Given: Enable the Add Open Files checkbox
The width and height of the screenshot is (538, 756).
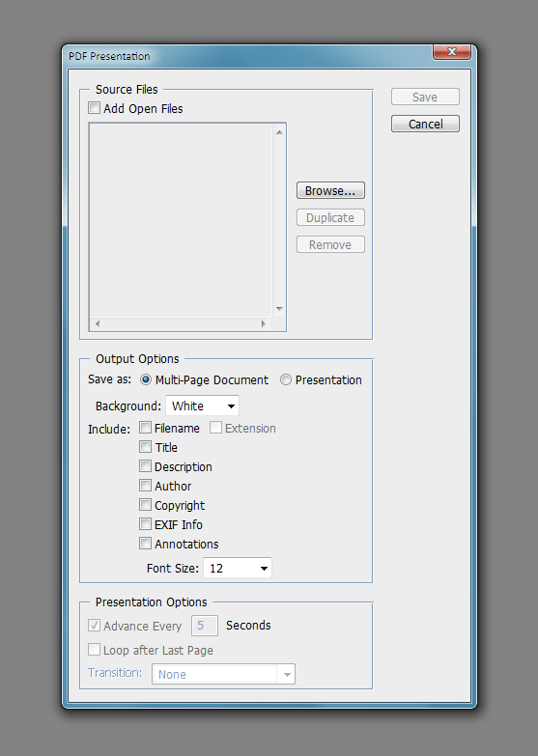Looking at the screenshot, I should pos(94,108).
